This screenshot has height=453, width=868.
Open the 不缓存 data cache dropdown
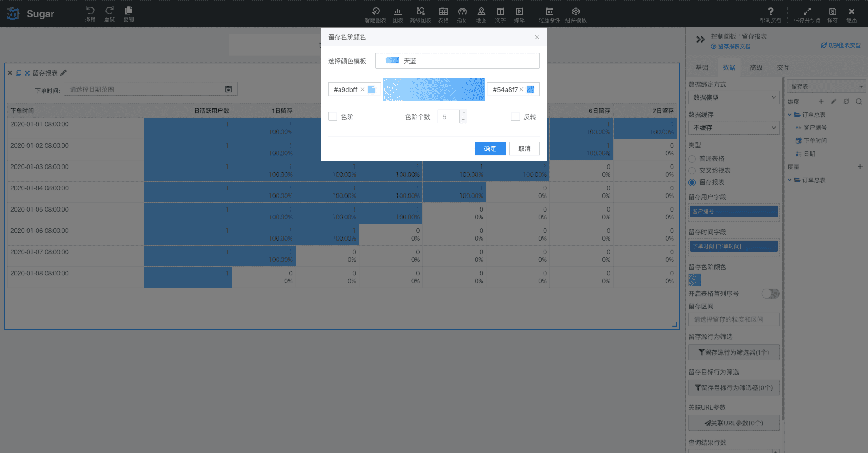(734, 128)
